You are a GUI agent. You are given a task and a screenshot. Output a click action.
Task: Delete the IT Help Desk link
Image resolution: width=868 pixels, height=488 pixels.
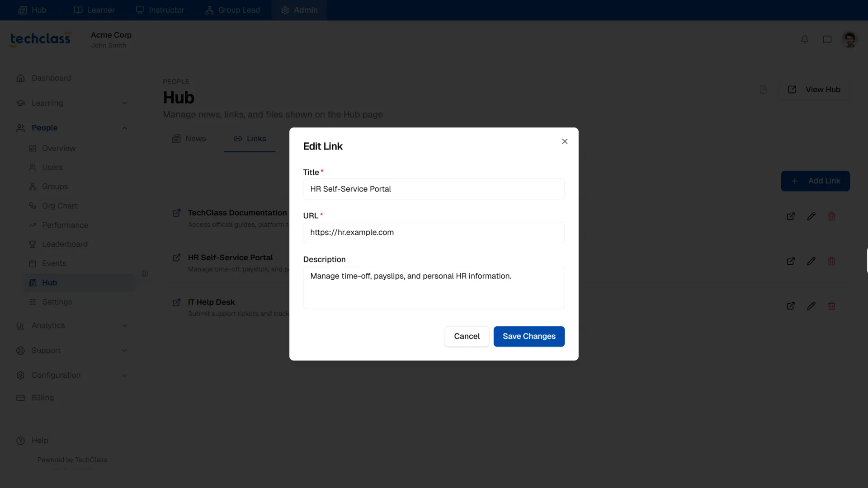coord(831,306)
